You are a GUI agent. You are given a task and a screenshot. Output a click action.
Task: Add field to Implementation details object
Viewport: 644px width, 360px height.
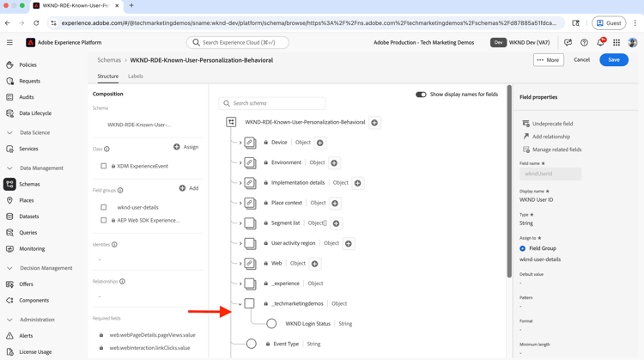pos(358,183)
